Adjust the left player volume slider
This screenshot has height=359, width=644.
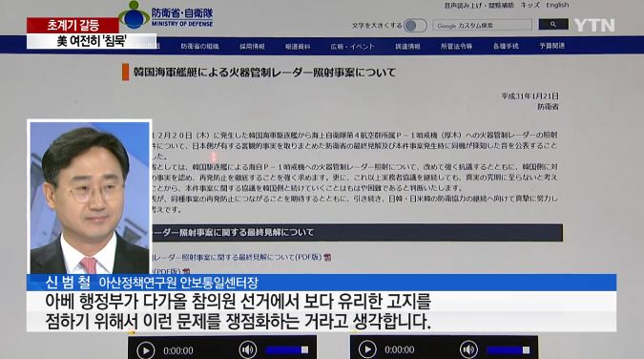[286, 350]
